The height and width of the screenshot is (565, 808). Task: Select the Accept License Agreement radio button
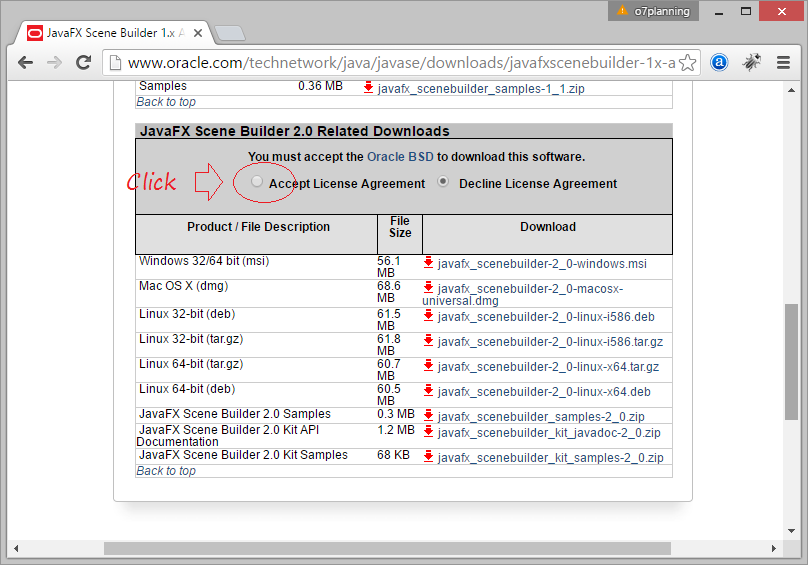pyautogui.click(x=257, y=181)
